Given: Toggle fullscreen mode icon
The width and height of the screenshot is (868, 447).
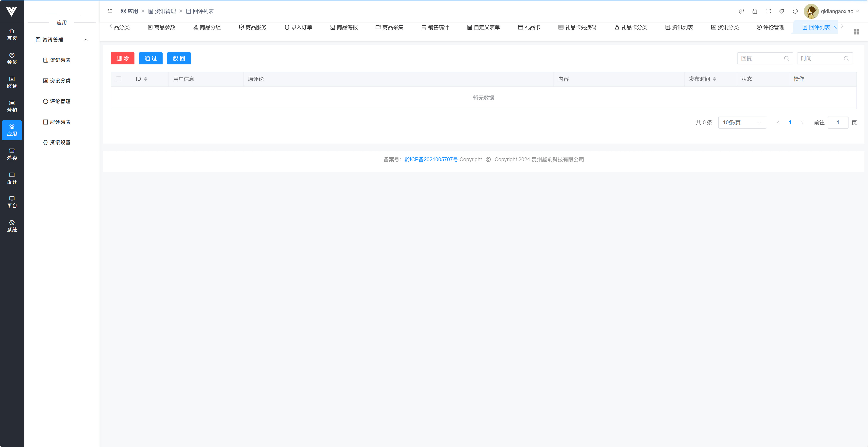Looking at the screenshot, I should [x=768, y=11].
